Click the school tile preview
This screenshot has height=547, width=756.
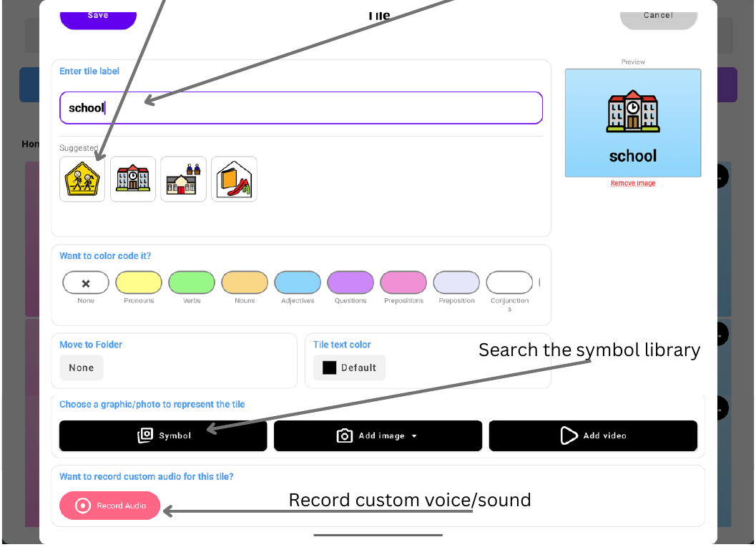[633, 123]
